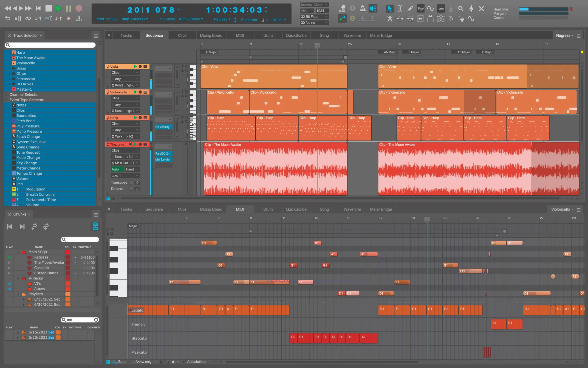The width and height of the screenshot is (588, 368).
Task: Select the Reshape sine wave tool
Action: (430, 9)
